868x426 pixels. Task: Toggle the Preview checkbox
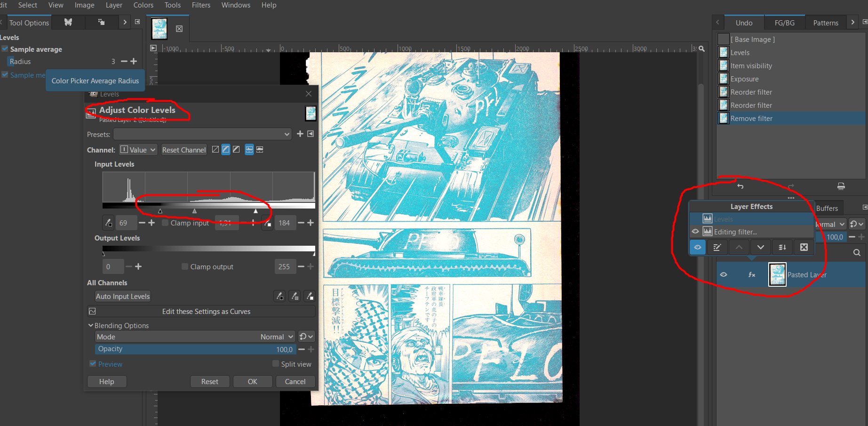tap(93, 364)
